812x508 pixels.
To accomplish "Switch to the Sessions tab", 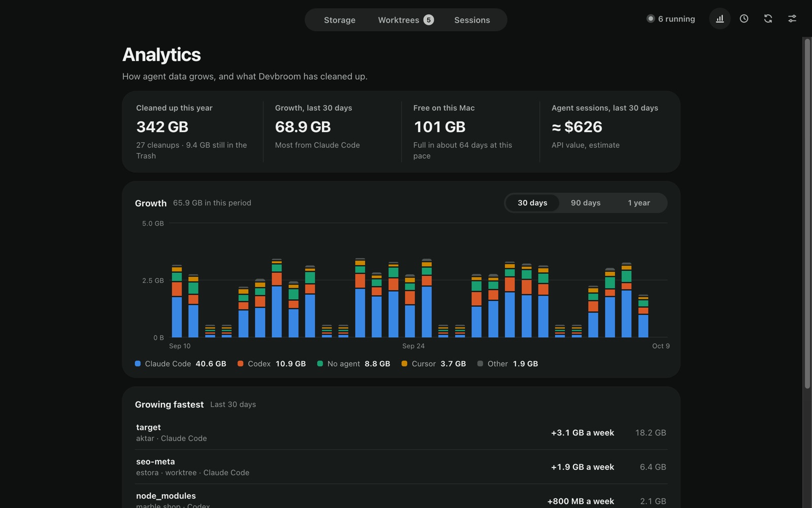I will tap(472, 20).
